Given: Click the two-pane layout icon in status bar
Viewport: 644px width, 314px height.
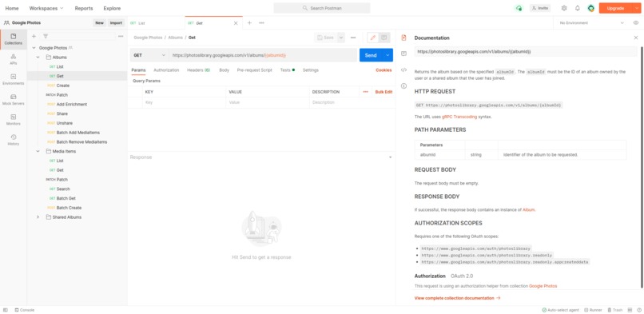Looking at the screenshot, I should click(x=630, y=310).
